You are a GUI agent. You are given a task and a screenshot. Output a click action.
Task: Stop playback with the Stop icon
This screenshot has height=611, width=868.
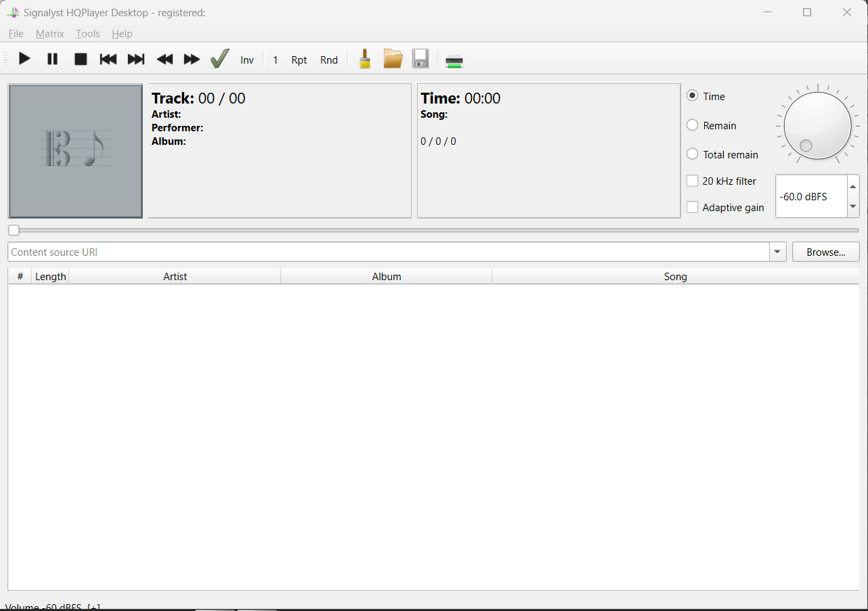click(81, 59)
